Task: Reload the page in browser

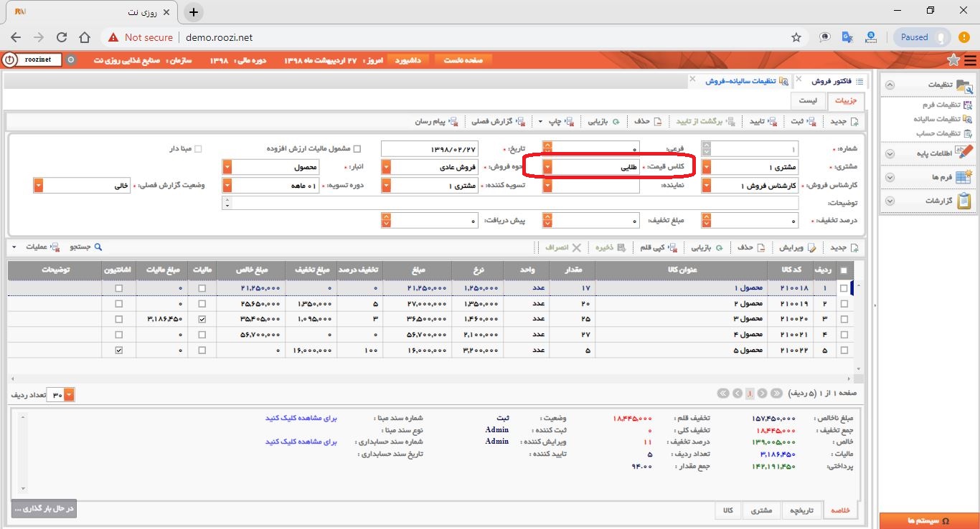Action: [x=62, y=37]
